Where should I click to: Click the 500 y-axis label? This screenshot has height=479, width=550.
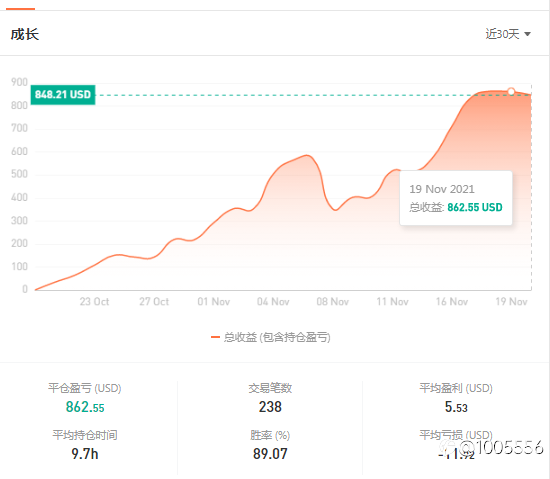coord(19,174)
